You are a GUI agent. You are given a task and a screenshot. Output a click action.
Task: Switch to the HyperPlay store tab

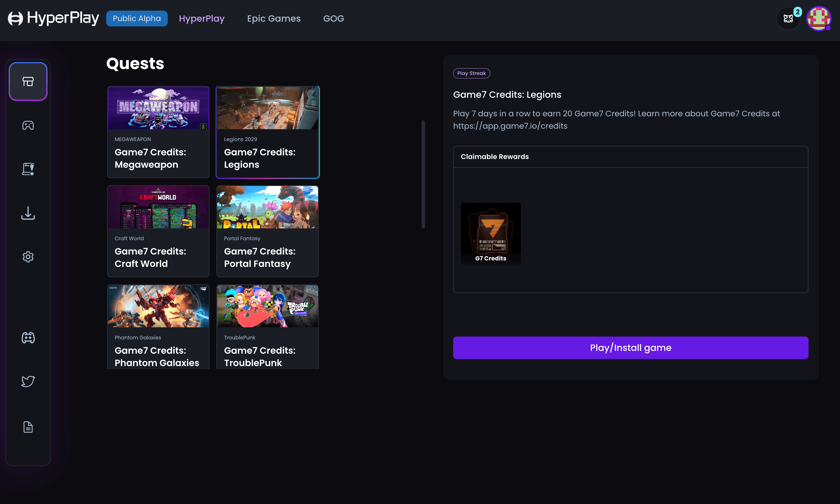coord(202,18)
